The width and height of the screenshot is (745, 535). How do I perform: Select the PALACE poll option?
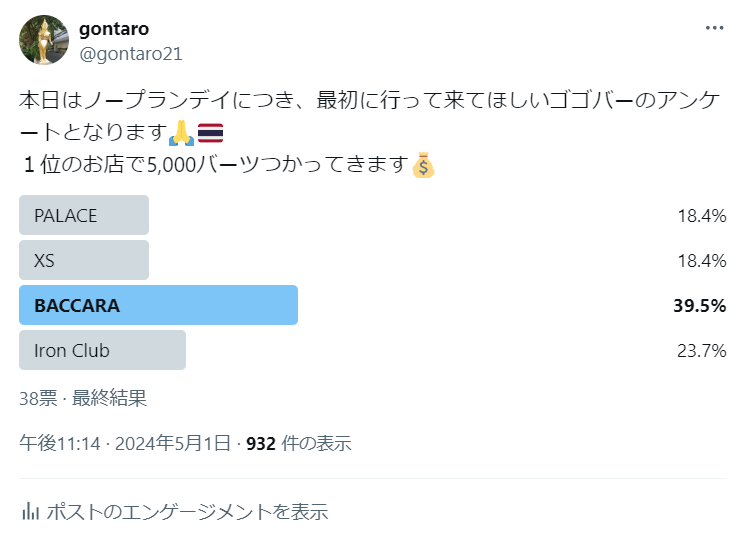coord(84,215)
